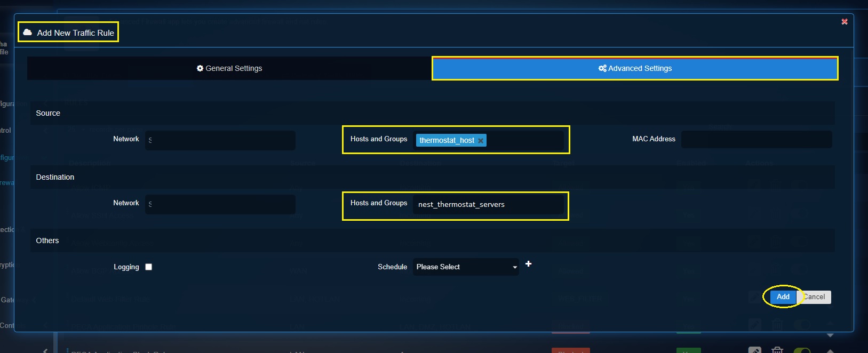Screen dimensions: 868x353
Task: Close the Add New Traffic Rule dialog
Action: click(845, 21)
